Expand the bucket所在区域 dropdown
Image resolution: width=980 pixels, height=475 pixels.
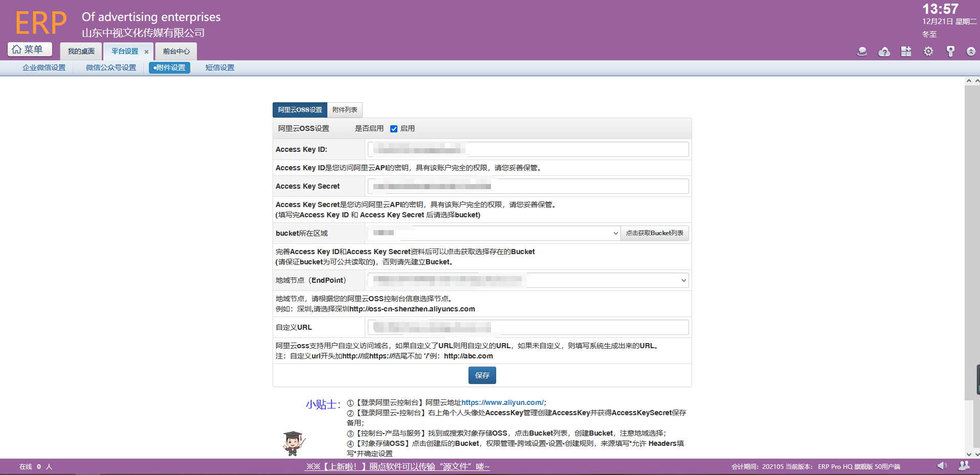[x=494, y=233]
